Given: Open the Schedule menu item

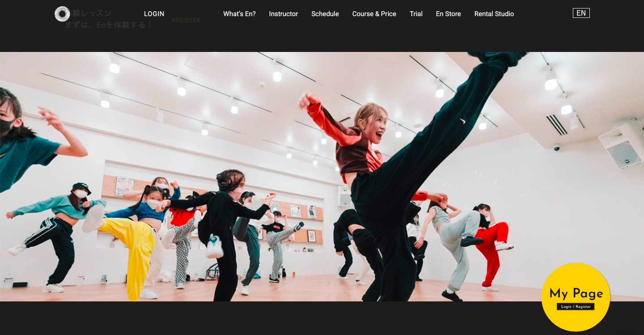Looking at the screenshot, I should [325, 14].
